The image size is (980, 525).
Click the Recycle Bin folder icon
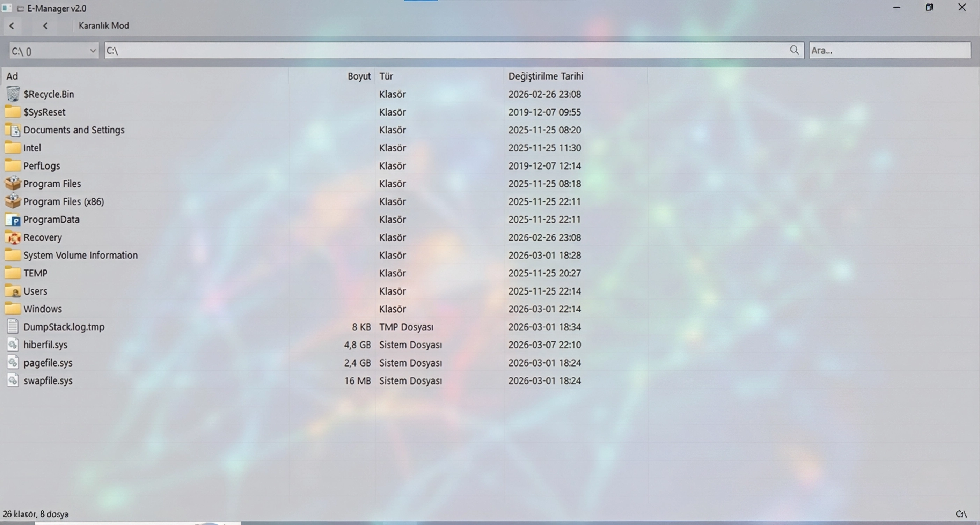[x=13, y=94]
